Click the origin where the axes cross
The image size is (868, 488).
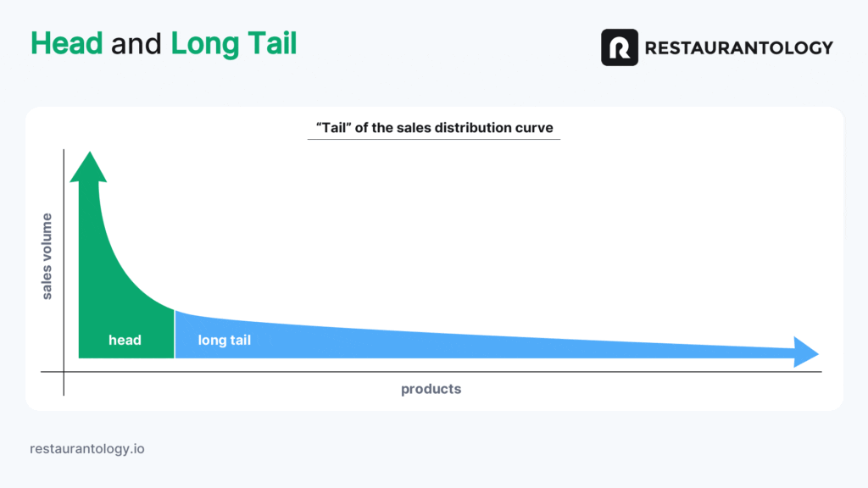pos(64,372)
